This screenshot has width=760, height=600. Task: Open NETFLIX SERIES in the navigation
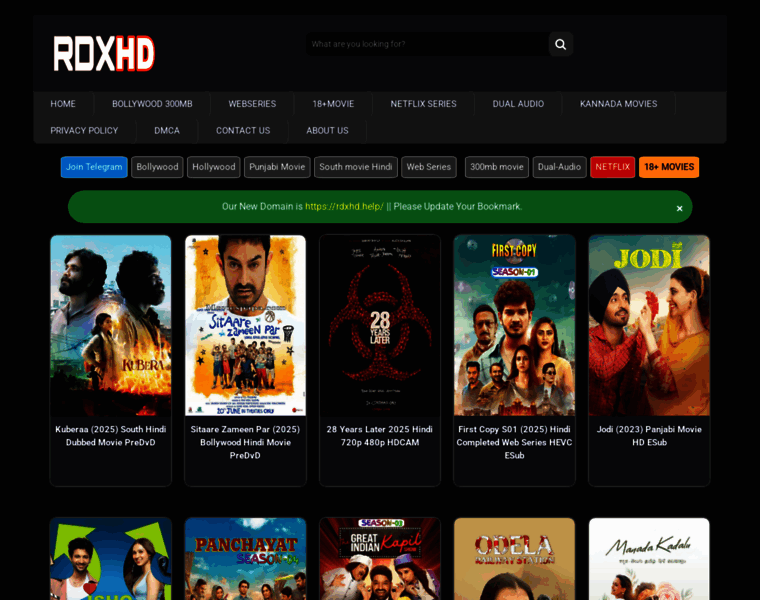(x=424, y=104)
